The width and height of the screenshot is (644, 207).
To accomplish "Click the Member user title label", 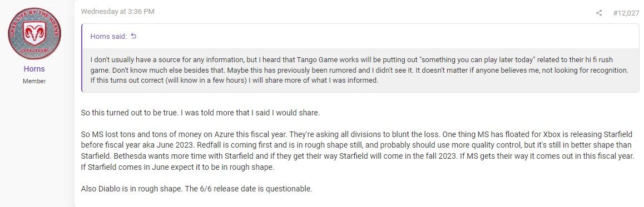I will (34, 81).
